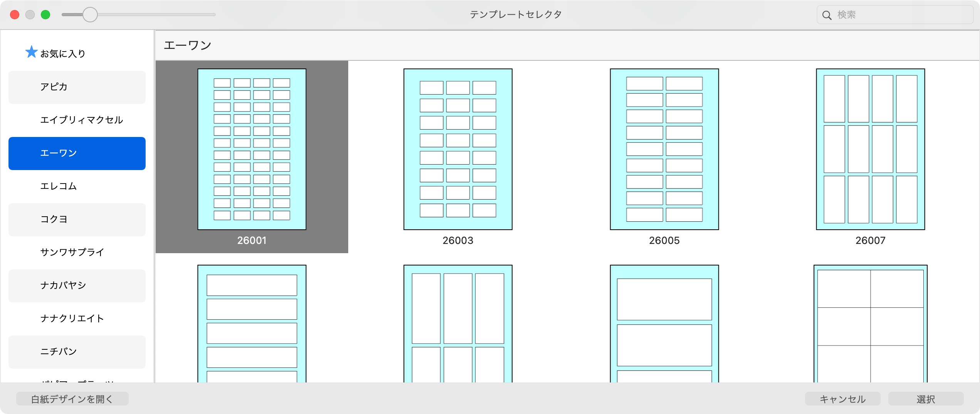Choose the large stacked-panel label template
The image size is (980, 414).
(x=665, y=324)
